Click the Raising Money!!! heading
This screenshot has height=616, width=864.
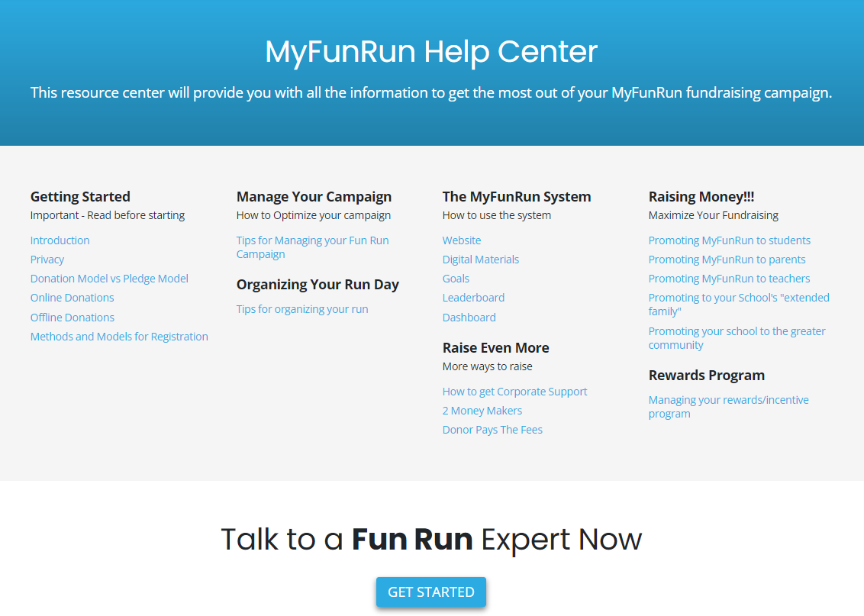[x=701, y=197]
